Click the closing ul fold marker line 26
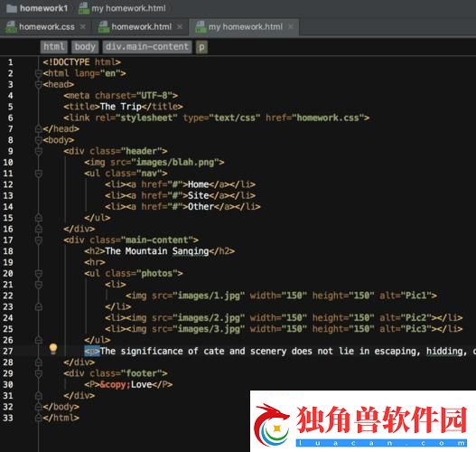This screenshot has height=452, width=476. coord(38,340)
